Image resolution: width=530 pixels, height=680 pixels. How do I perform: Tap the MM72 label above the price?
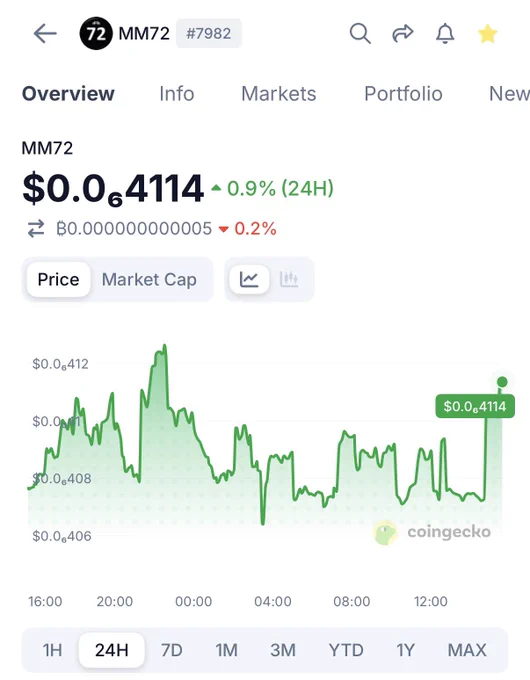click(47, 148)
